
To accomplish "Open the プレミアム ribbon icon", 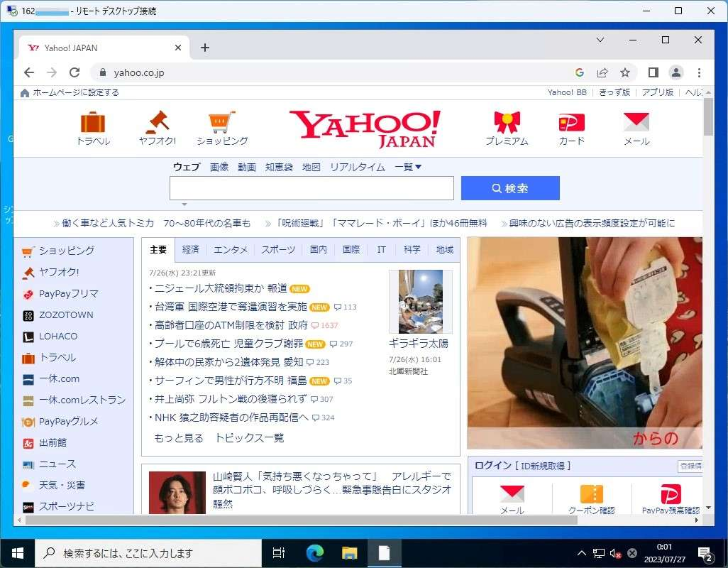I will 507,122.
